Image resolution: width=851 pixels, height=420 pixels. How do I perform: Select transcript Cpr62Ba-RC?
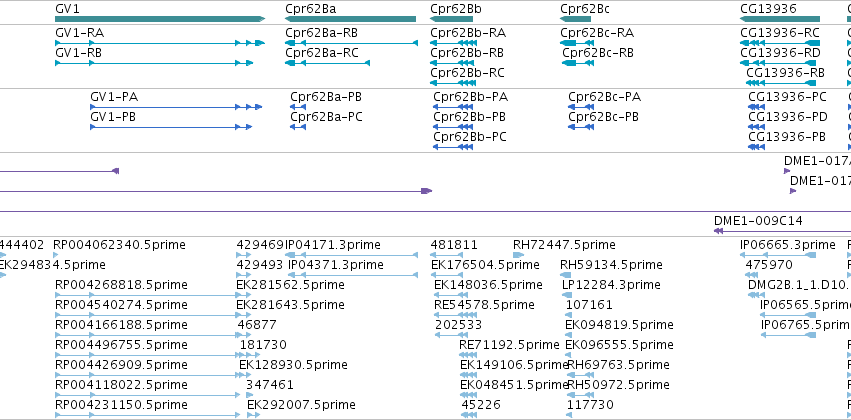[322, 53]
